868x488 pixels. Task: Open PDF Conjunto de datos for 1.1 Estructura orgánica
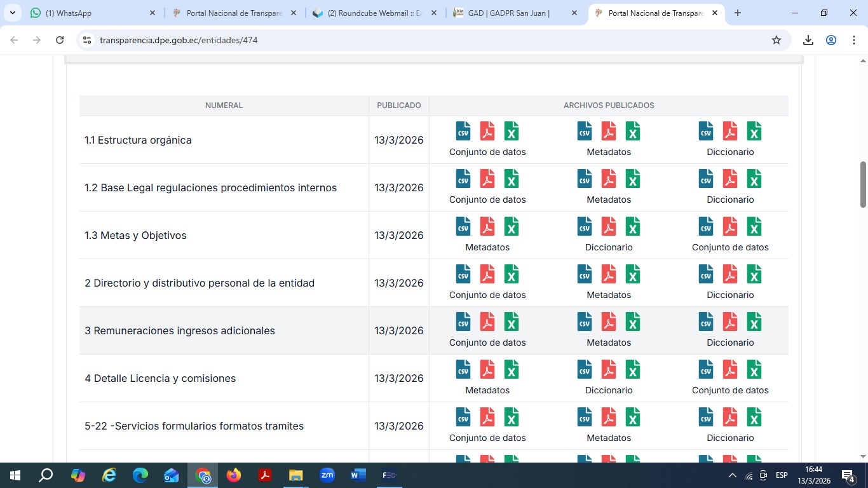[x=487, y=131]
